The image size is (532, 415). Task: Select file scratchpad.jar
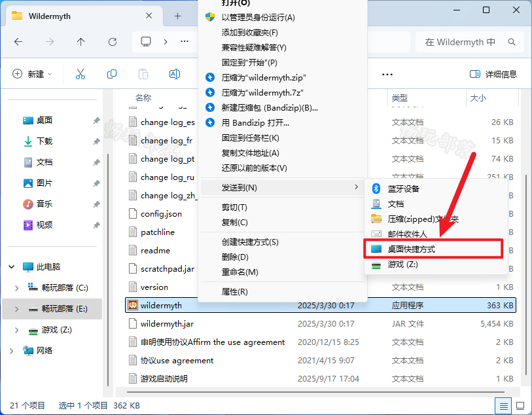168,269
